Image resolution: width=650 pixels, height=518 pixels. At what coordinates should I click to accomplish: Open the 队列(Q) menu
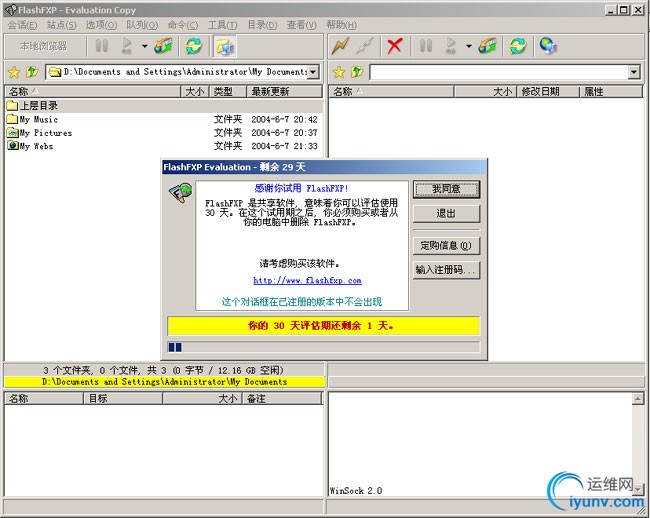click(x=142, y=25)
